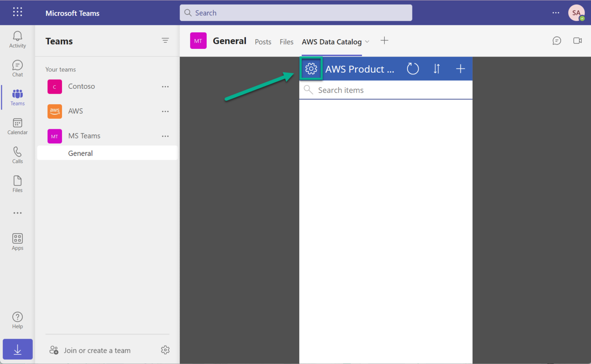
Task: Expand the AWS Data Catalog tab dropdown
Action: tap(367, 42)
